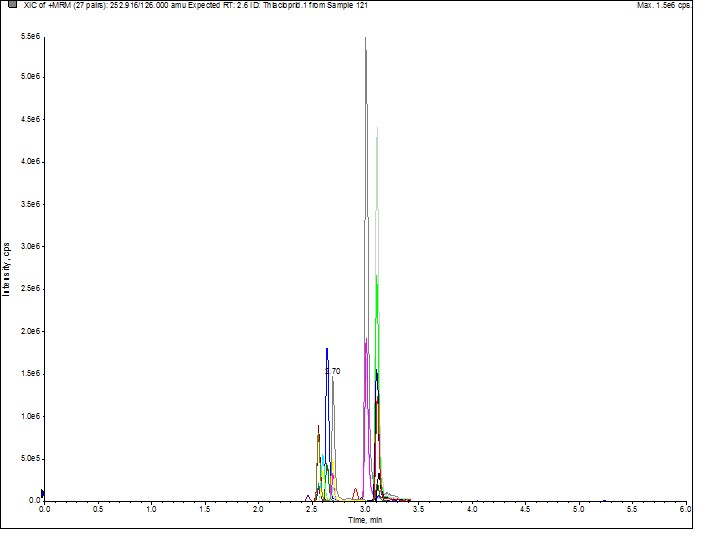Image resolution: width=708 pixels, height=541 pixels.
Task: Click the 4.5 tick on time axis
Action: coord(525,510)
